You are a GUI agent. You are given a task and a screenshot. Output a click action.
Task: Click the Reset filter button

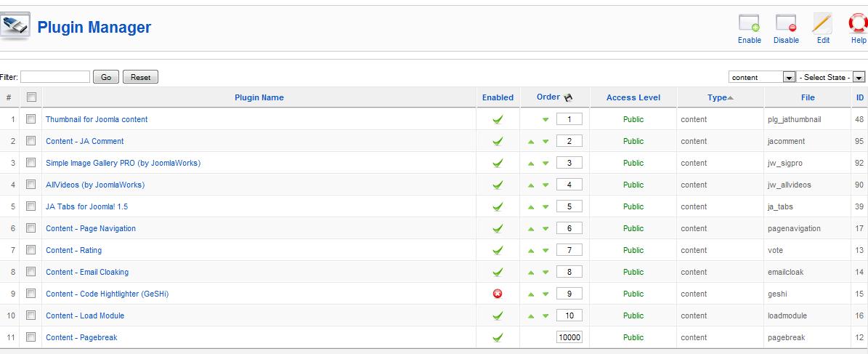click(140, 77)
